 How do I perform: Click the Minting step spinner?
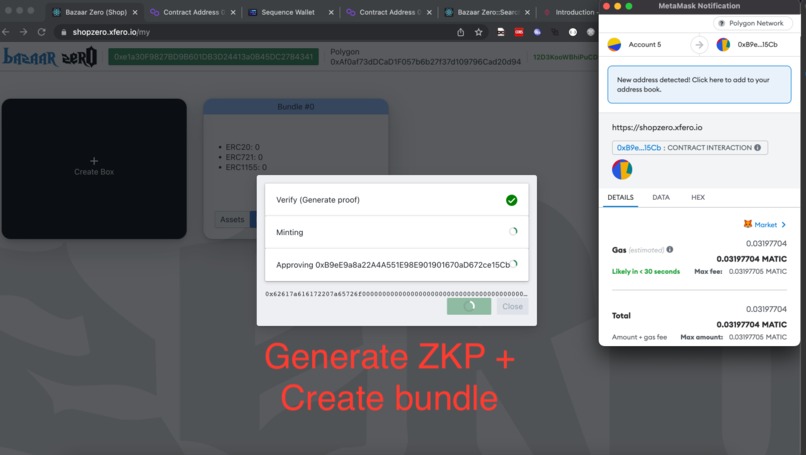pos(513,232)
